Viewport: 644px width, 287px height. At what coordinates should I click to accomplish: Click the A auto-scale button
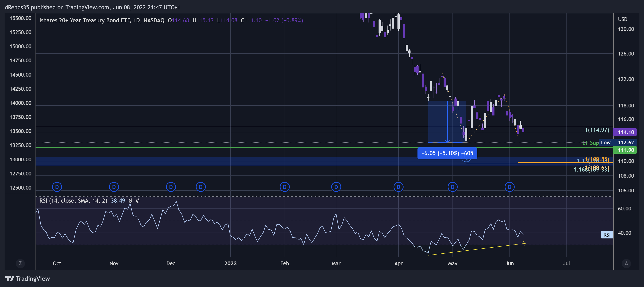pos(626,263)
